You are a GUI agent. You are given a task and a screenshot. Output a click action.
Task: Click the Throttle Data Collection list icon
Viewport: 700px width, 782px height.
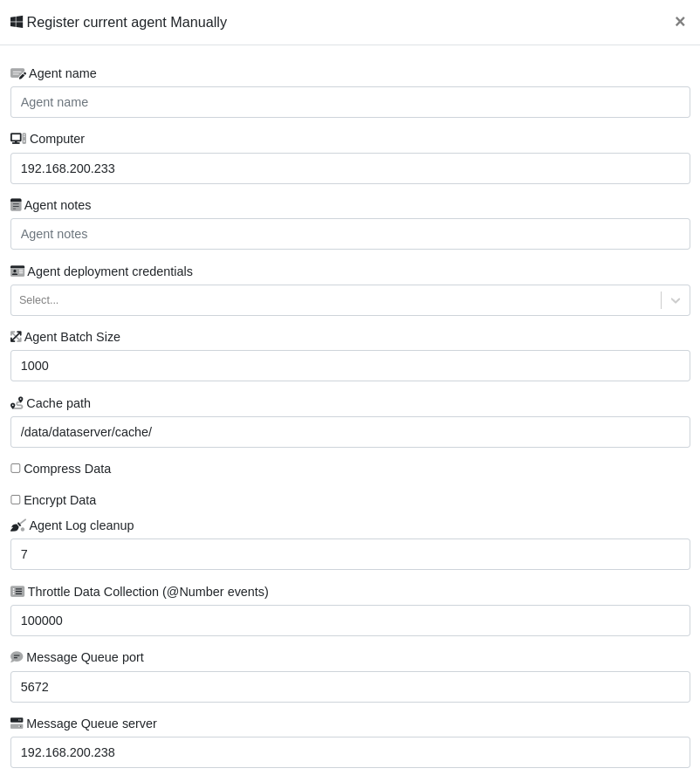(17, 592)
